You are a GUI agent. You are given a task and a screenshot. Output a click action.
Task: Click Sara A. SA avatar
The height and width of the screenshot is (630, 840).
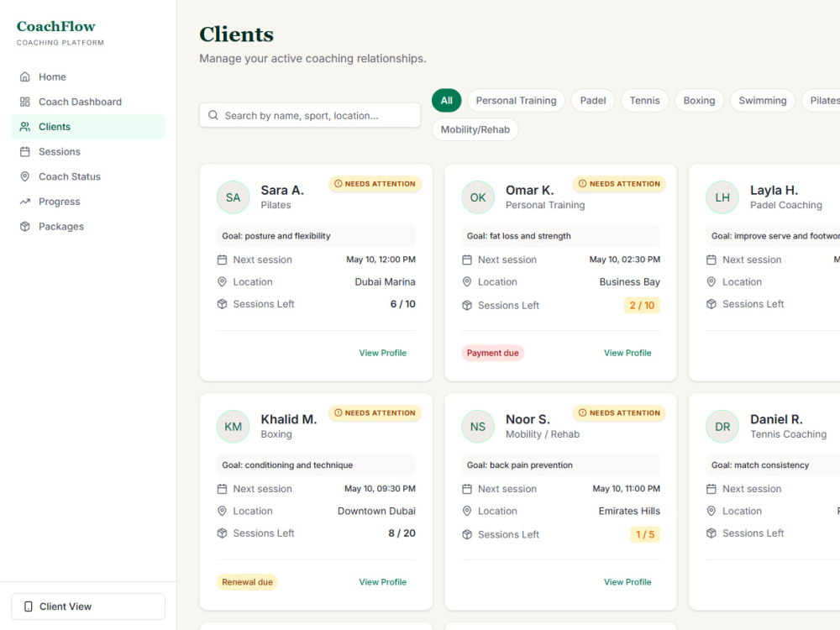point(233,197)
